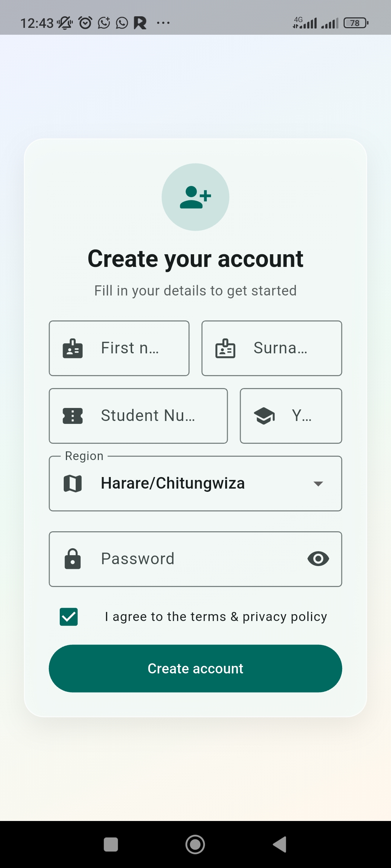
Task: Click the outlined badge icon in Surname field
Action: 225,348
